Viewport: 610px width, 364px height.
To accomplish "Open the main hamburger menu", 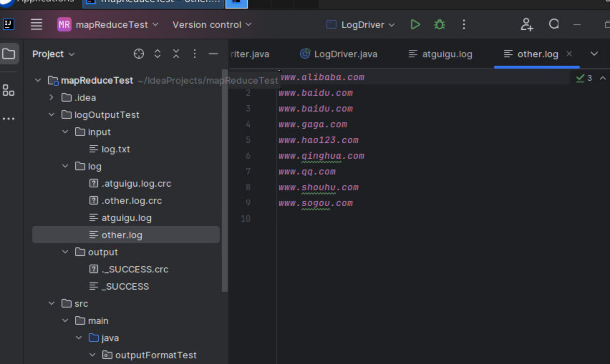I will [36, 25].
